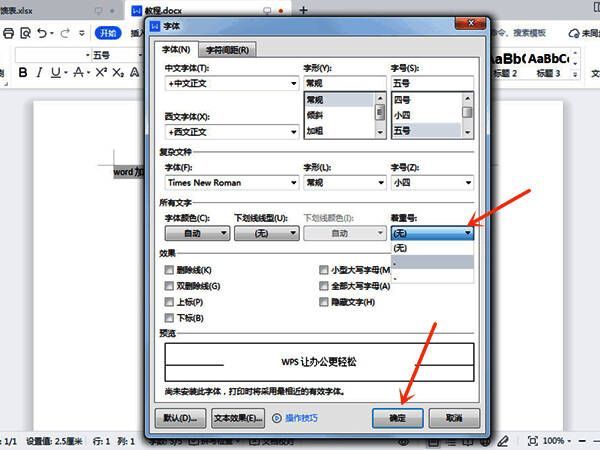Select 四号 in the font size list
600x450 pixels.
coord(424,101)
